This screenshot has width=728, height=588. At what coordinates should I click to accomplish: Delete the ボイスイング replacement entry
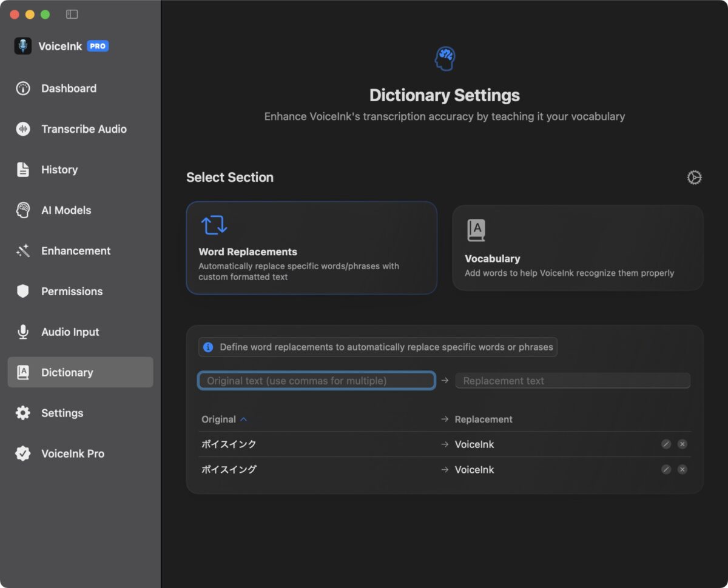tap(682, 470)
